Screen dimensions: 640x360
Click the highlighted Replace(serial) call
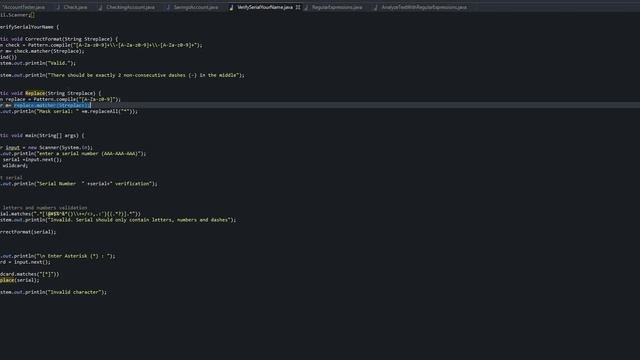coord(20,280)
